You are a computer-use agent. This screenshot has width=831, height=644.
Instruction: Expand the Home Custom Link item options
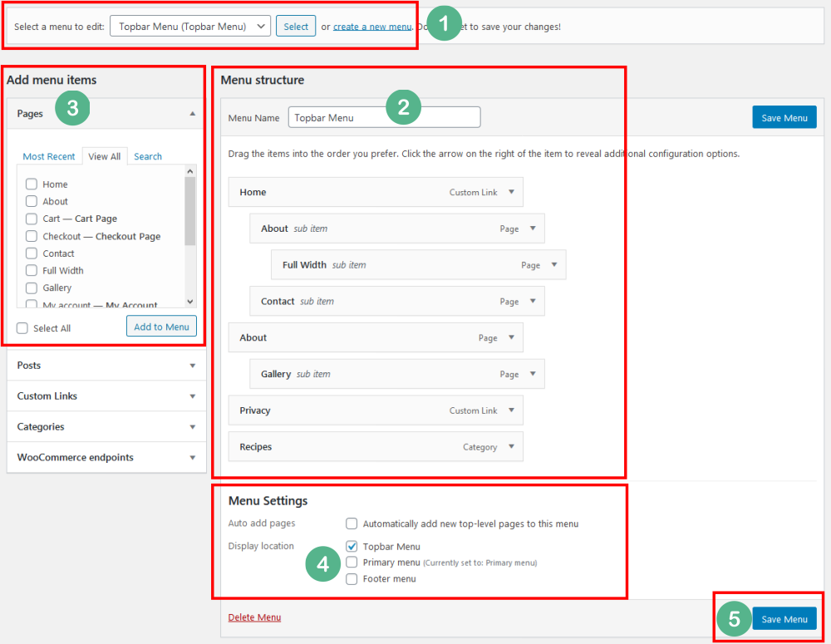pos(511,192)
